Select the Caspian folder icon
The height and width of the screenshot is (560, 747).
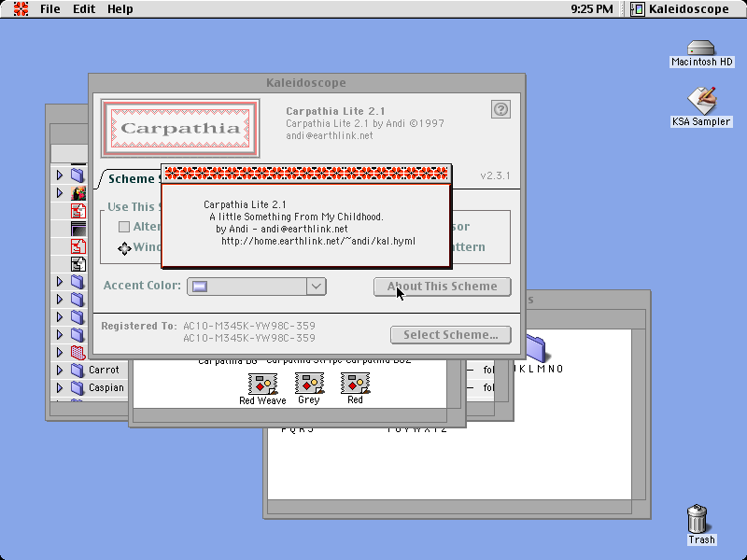coord(78,387)
